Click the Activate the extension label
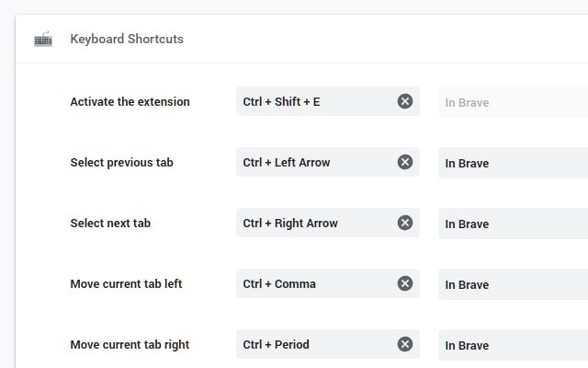 click(x=130, y=101)
